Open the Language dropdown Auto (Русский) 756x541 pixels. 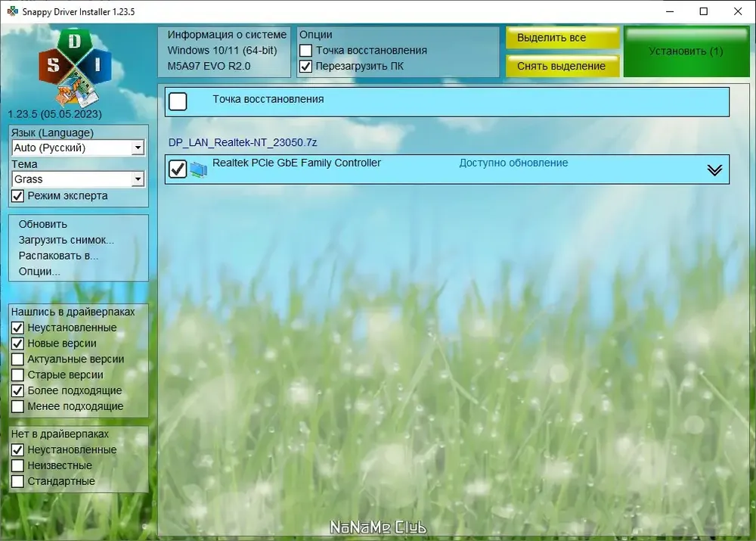[x=78, y=148]
